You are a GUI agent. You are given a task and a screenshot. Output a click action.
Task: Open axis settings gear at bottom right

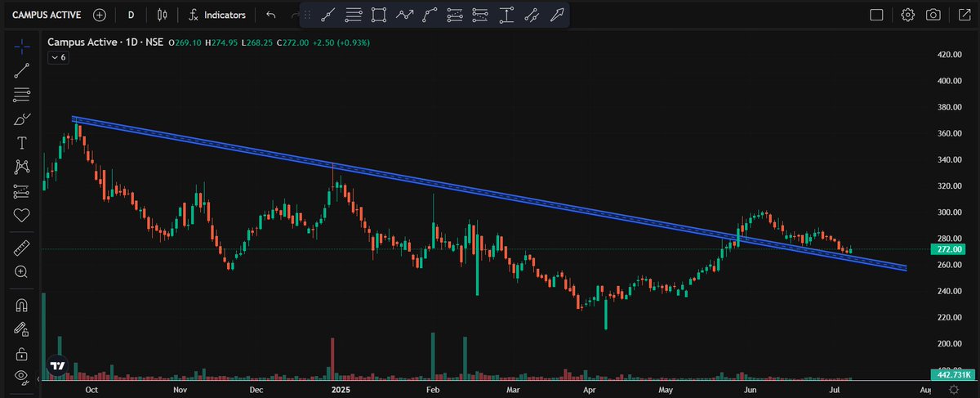pos(953,391)
